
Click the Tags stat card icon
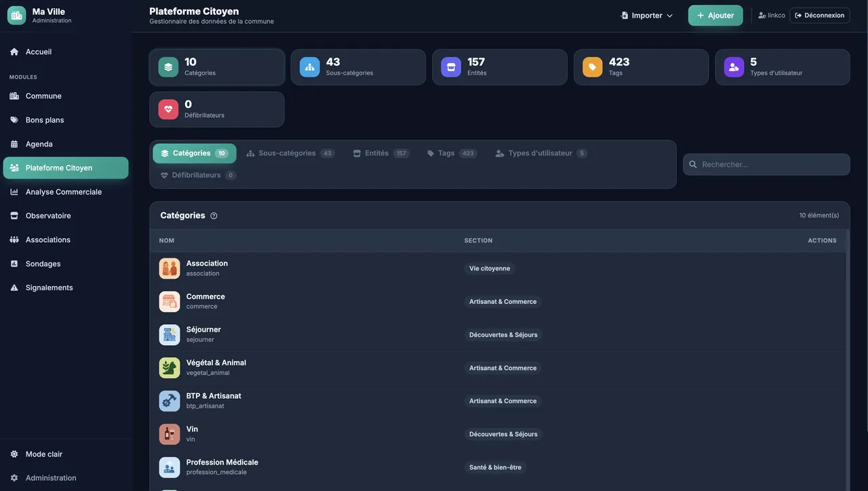593,67
